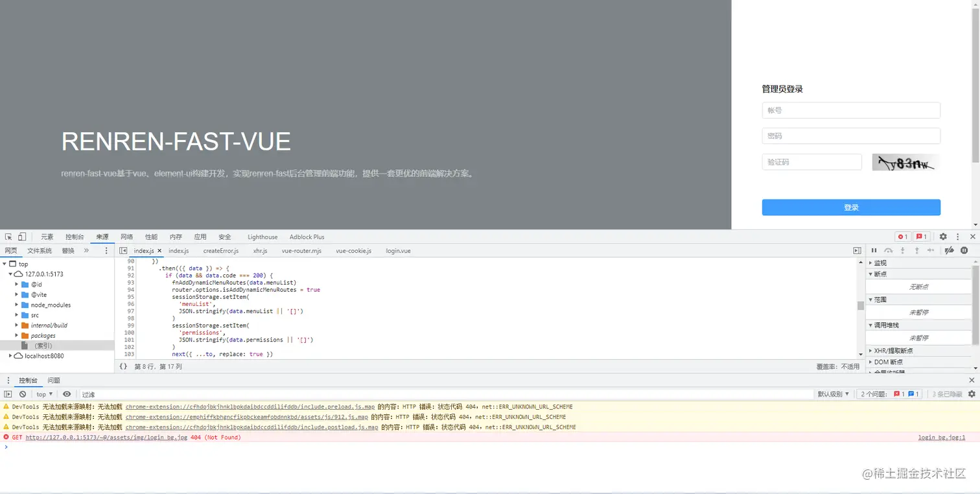
Task: Click the Step debugger arrow icon
Action: point(931,250)
